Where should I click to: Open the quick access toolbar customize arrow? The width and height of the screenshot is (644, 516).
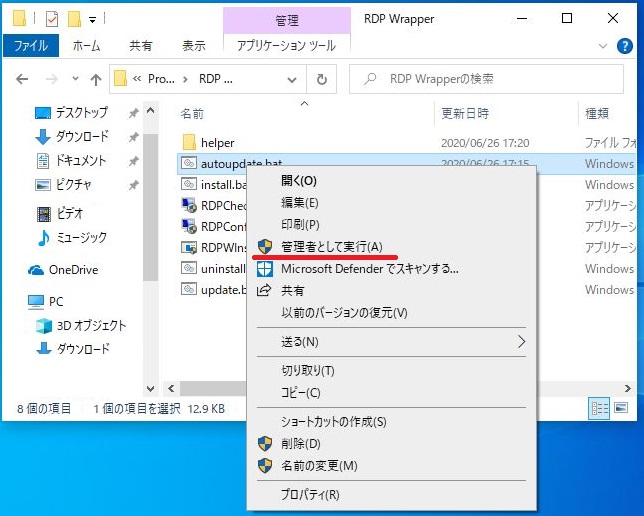point(93,19)
